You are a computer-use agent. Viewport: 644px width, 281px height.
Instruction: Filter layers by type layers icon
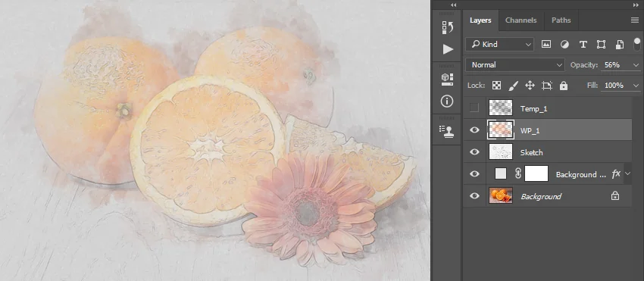coord(583,45)
